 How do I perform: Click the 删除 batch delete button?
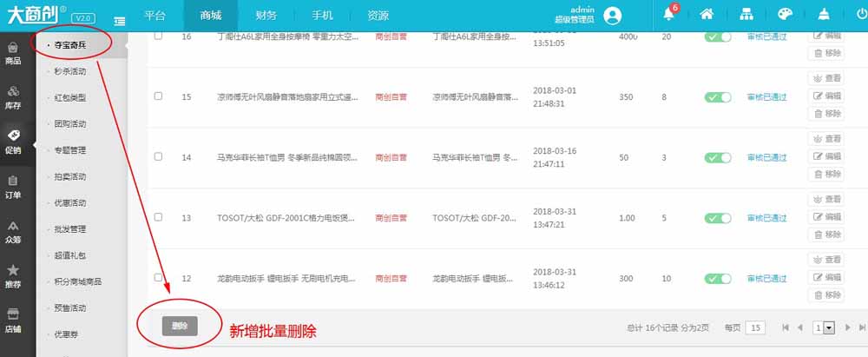coord(180,326)
